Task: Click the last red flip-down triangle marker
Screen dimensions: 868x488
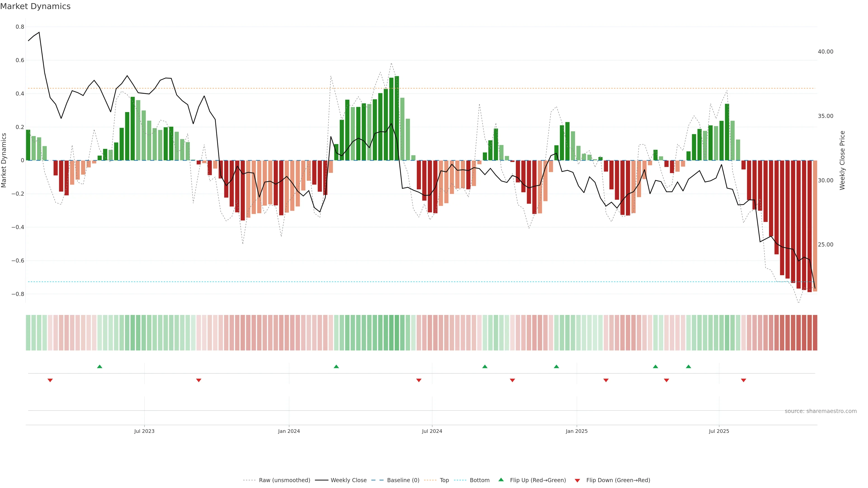Action: coord(744,380)
